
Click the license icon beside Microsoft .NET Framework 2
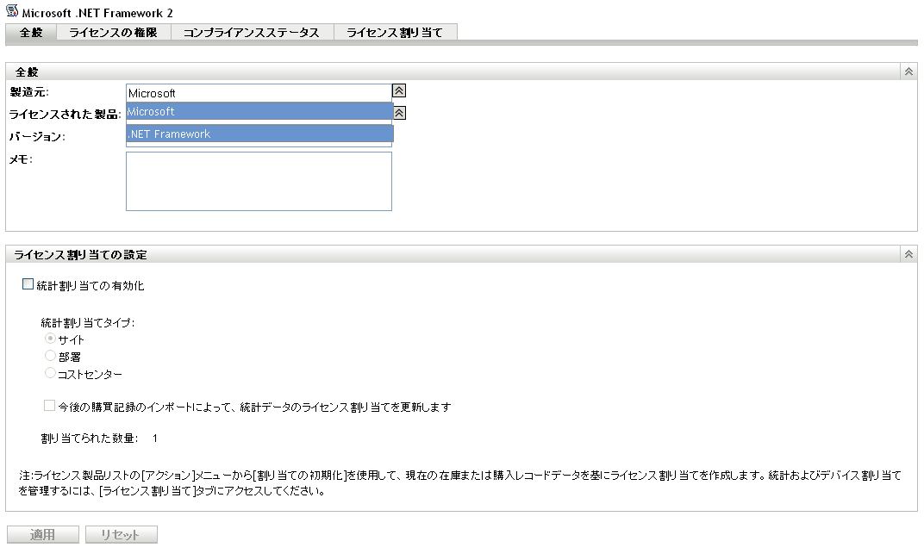(x=12, y=10)
